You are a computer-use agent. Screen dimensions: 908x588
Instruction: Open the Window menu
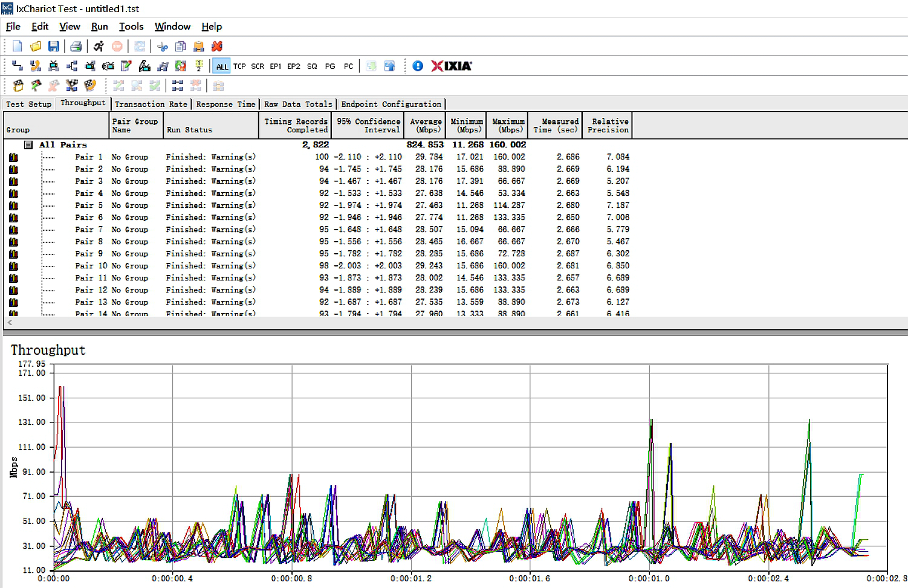click(x=172, y=27)
